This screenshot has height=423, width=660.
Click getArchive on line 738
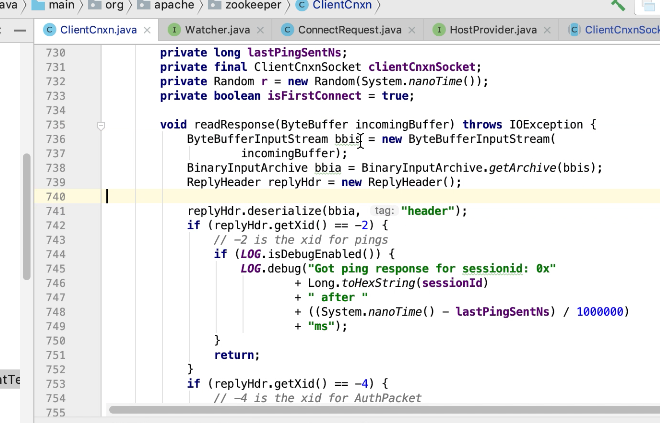(522, 168)
